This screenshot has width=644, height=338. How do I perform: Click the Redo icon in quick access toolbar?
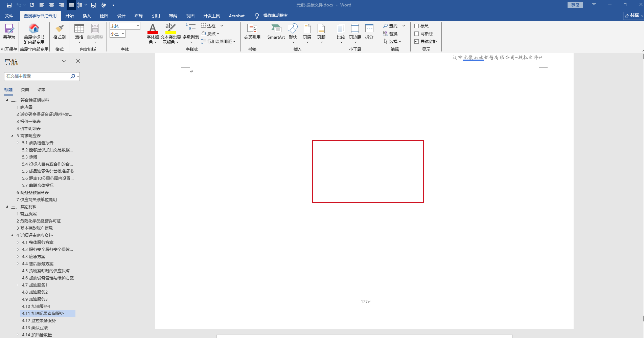coord(32,5)
